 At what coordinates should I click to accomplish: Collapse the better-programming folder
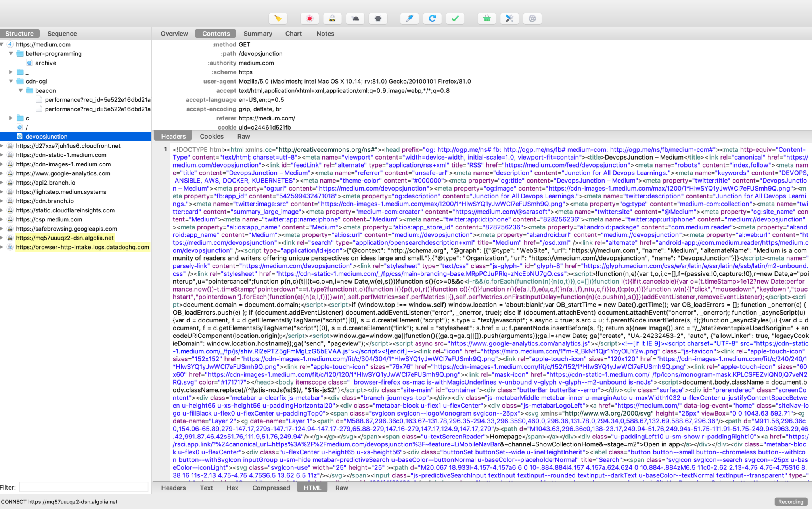coord(11,53)
